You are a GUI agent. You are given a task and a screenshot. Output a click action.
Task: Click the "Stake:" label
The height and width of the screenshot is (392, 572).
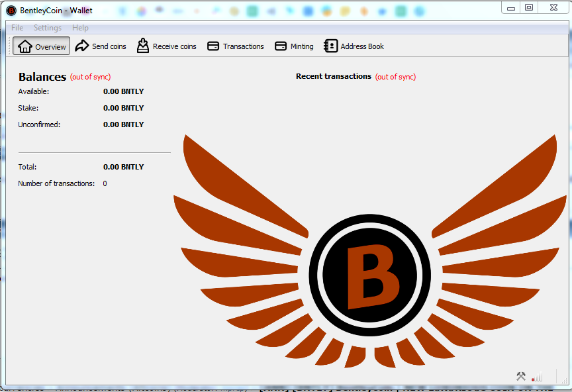(28, 108)
